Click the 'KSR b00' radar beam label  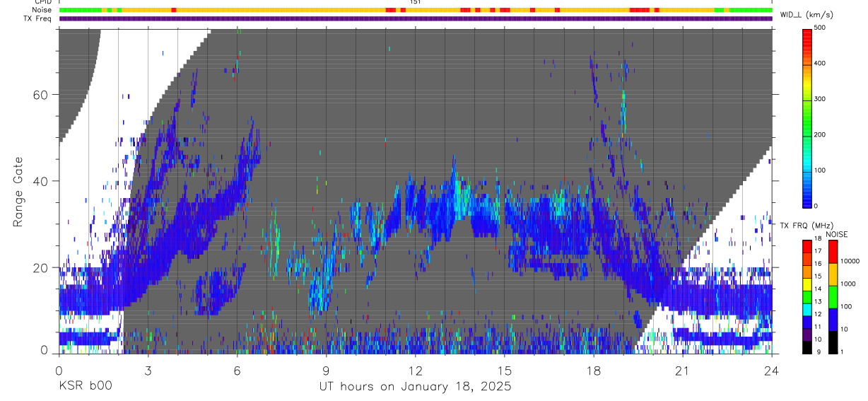(85, 387)
